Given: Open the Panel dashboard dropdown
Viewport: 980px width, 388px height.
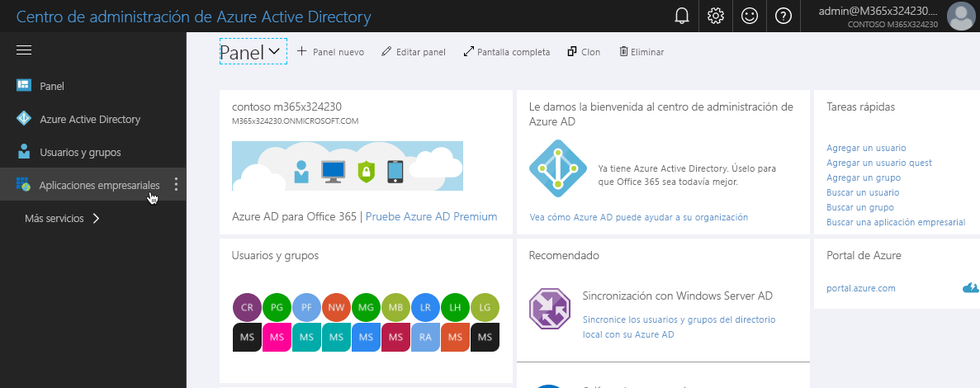Looking at the screenshot, I should 253,52.
